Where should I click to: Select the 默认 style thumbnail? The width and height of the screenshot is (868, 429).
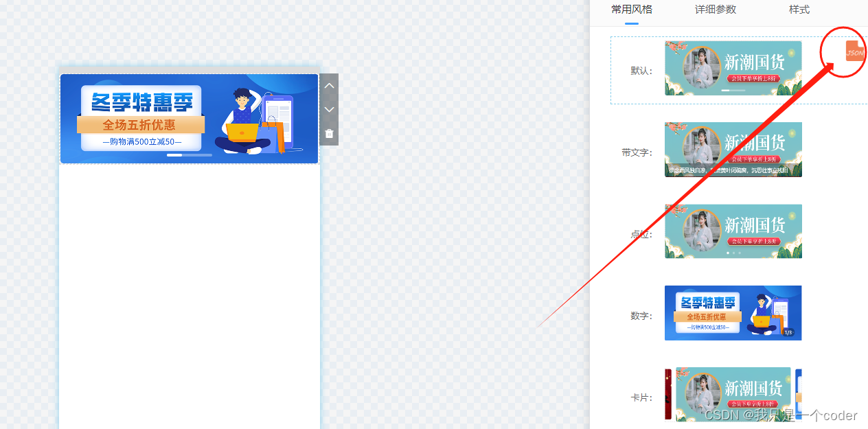[x=733, y=68]
